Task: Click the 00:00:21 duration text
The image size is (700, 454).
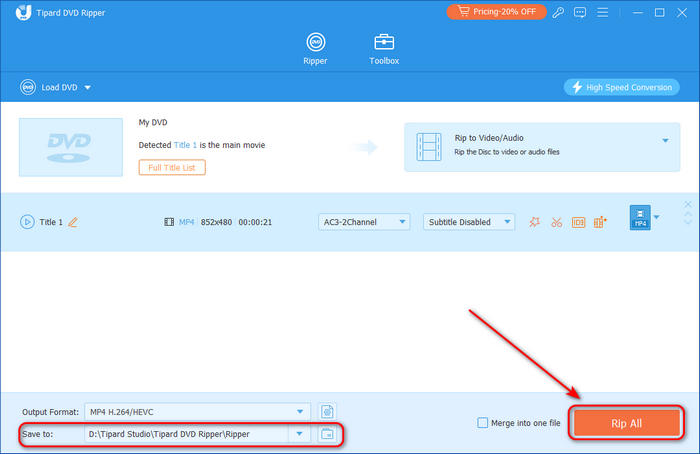Action: click(255, 222)
